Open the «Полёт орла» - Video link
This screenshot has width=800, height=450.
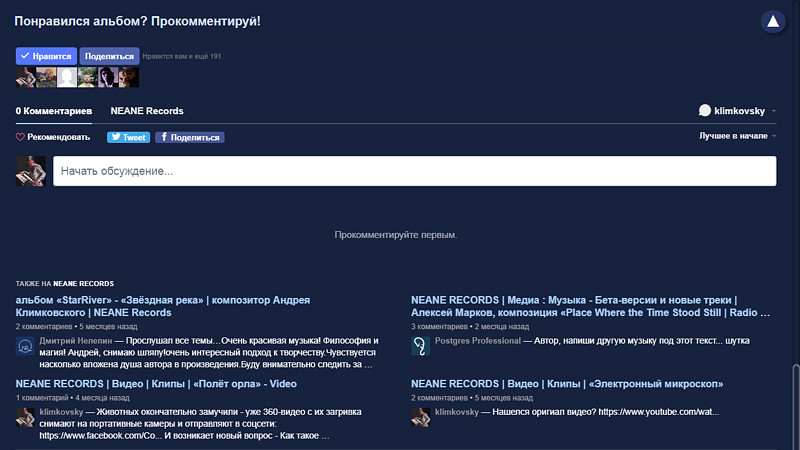[156, 384]
